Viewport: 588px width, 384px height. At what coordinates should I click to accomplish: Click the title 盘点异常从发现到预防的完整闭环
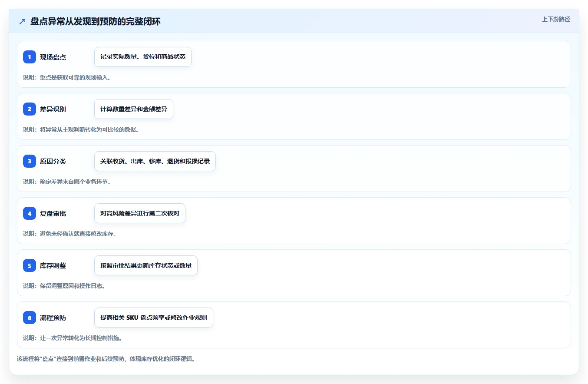[x=96, y=21]
